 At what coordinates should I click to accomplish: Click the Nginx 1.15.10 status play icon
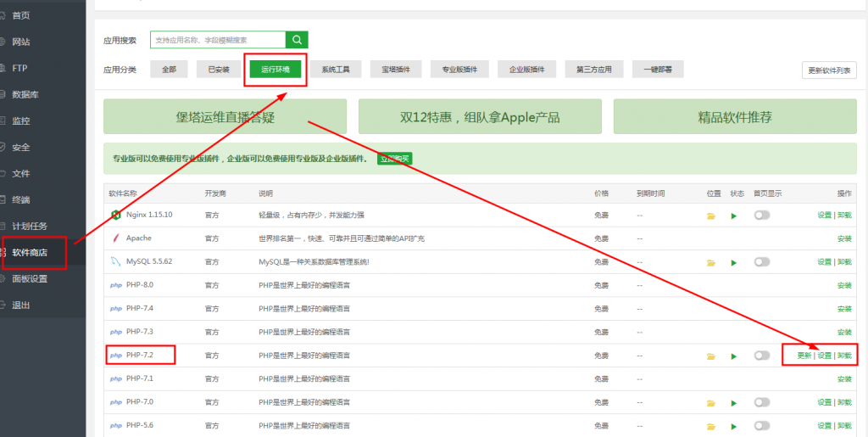point(734,216)
